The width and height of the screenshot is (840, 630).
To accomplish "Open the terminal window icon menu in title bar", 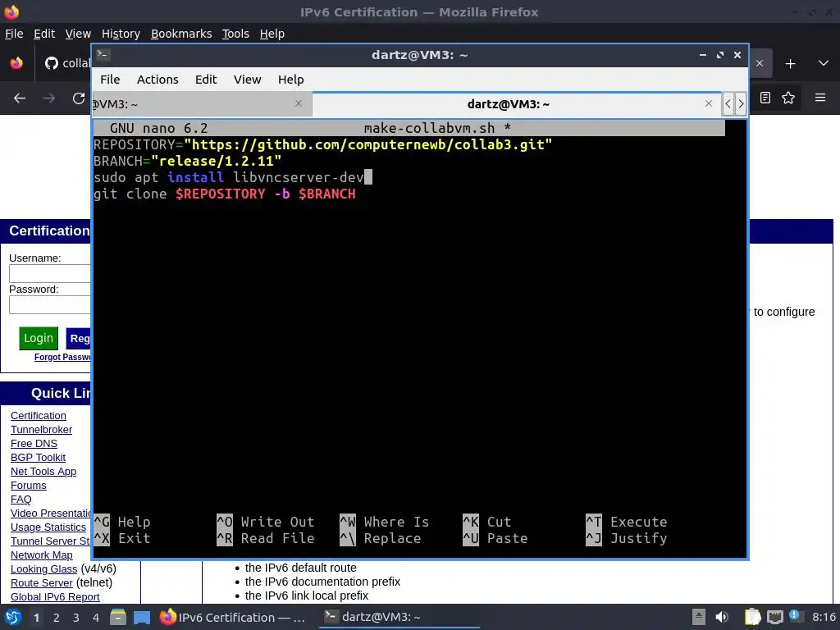I will [103, 55].
